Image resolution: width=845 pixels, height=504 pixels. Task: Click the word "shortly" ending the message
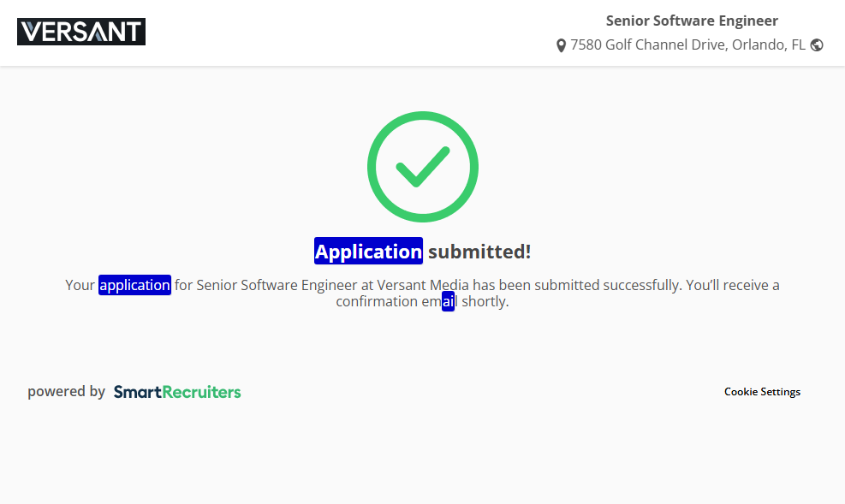483,302
